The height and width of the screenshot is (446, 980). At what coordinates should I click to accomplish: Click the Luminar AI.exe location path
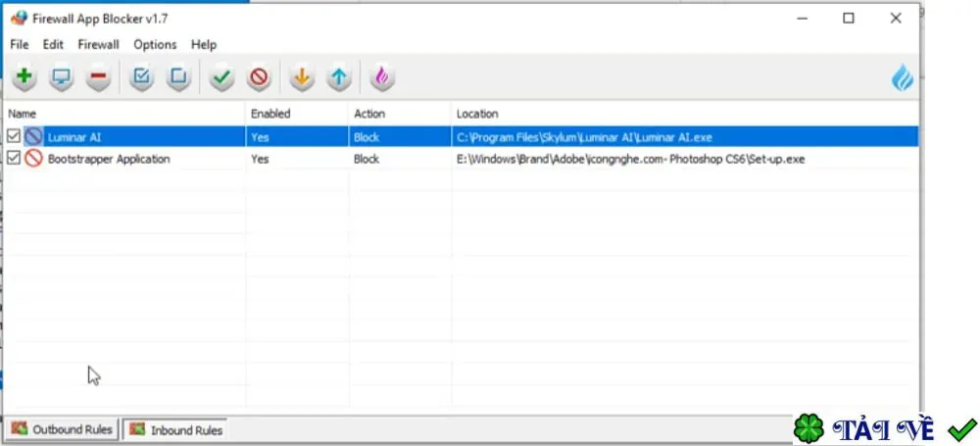pyautogui.click(x=584, y=137)
